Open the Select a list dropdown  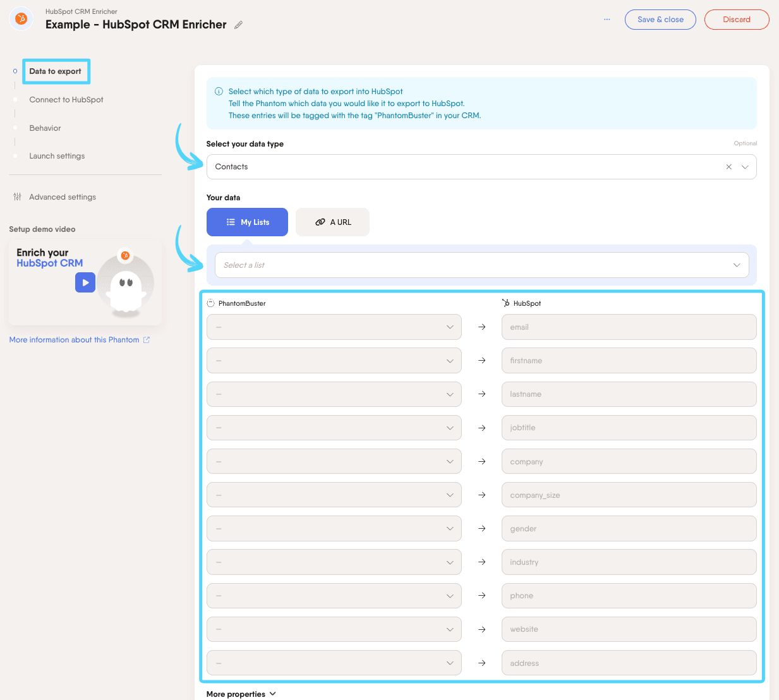tap(482, 265)
